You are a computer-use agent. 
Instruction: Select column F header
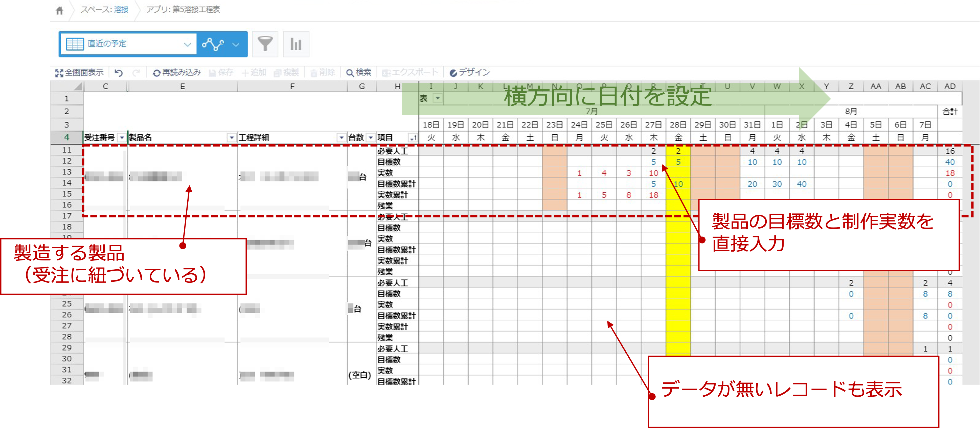coord(292,87)
